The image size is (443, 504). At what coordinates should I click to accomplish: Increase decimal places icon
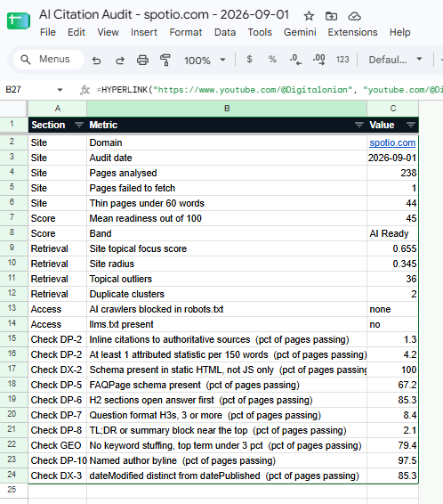(x=318, y=60)
